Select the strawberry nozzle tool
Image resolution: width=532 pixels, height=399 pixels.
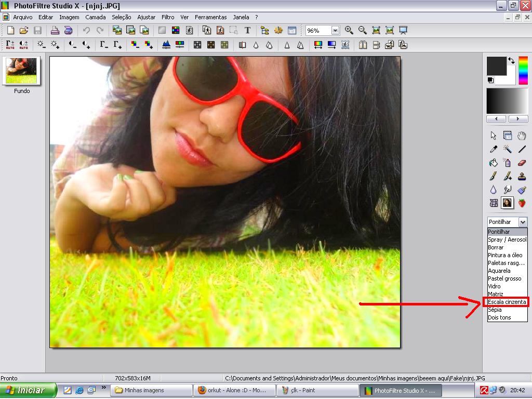pos(522,203)
